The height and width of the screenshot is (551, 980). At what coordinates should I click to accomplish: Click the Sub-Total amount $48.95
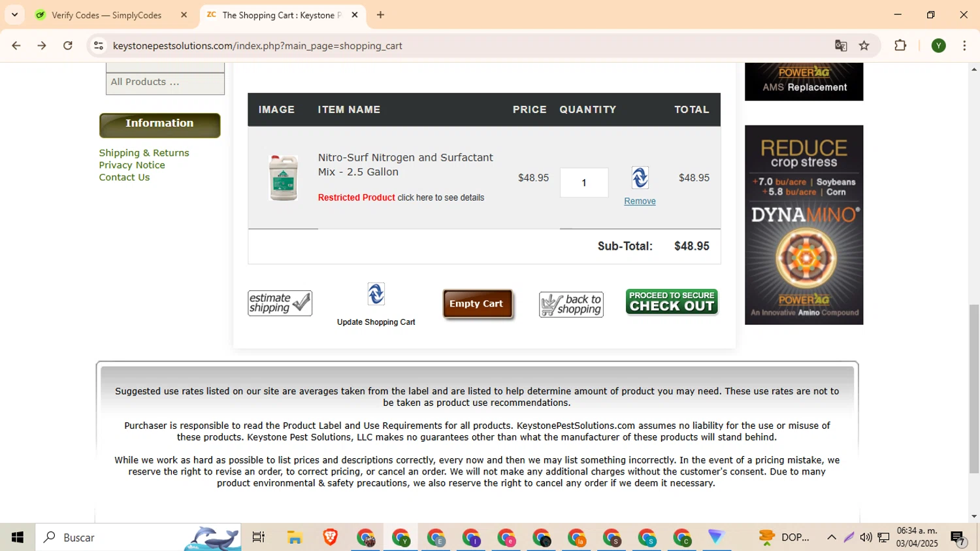(x=692, y=246)
